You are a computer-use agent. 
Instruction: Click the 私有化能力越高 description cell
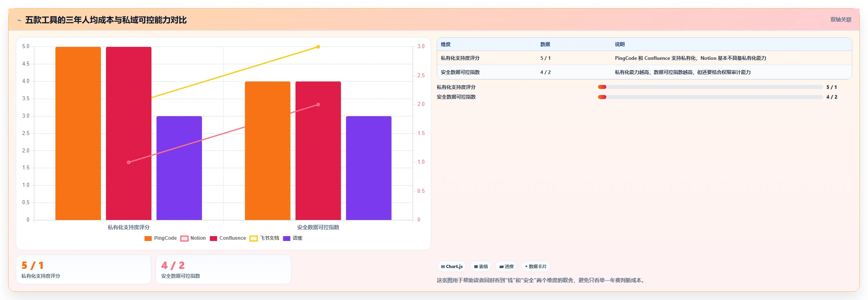click(683, 72)
